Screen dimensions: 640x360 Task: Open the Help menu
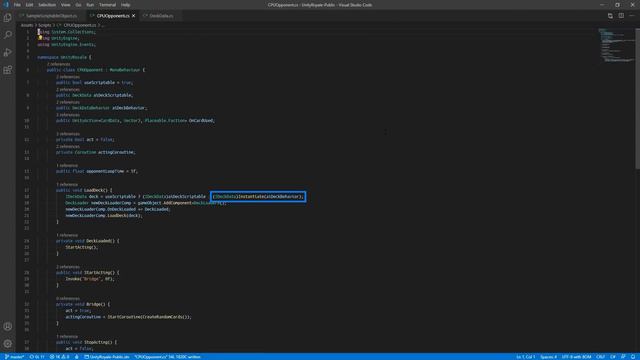tap(126, 5)
